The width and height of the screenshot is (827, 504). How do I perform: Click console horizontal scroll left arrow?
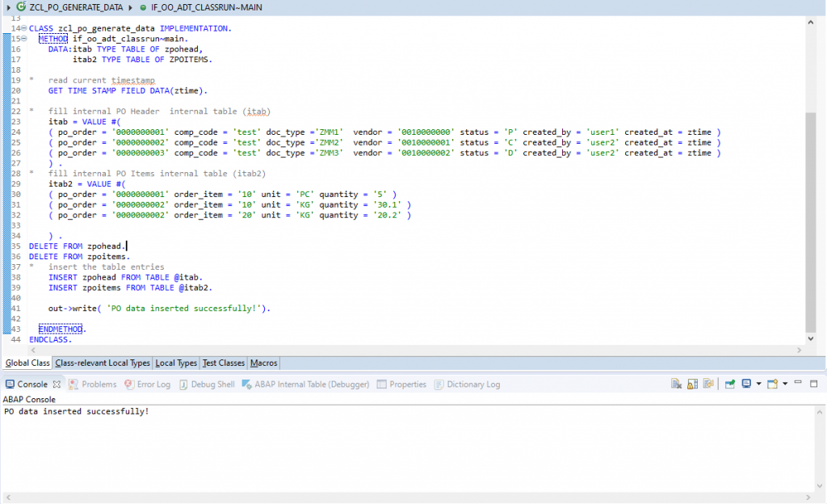(x=8, y=498)
